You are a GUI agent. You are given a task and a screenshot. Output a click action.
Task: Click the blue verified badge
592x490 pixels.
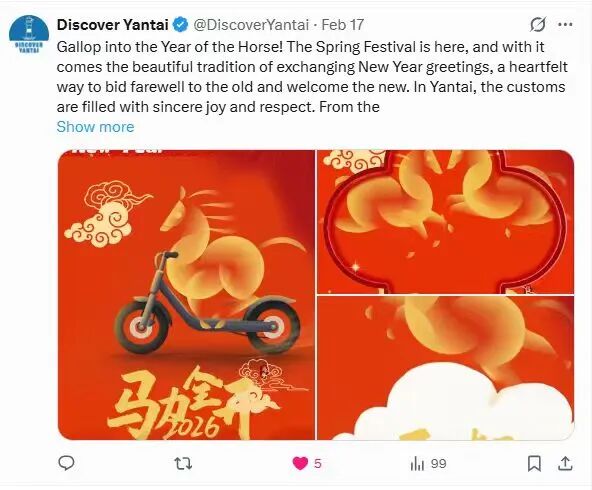(x=180, y=25)
